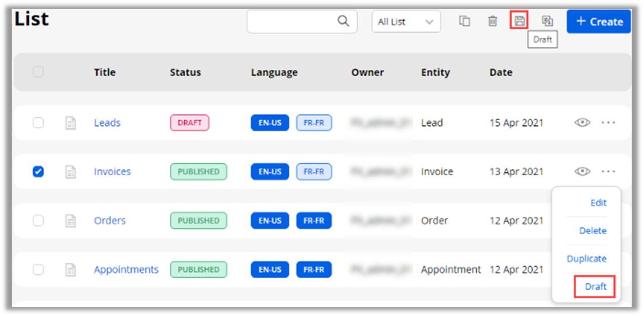644x316 pixels.
Task: Open the All List dropdown
Action: point(406,22)
